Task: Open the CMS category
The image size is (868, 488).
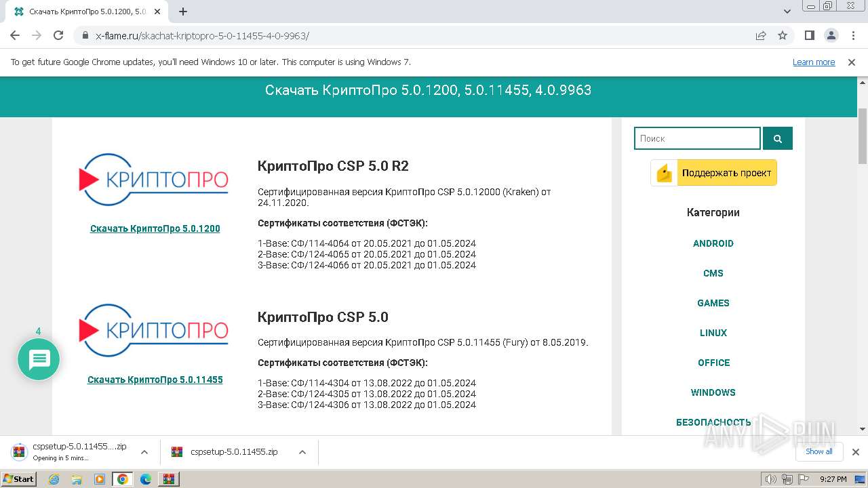Action: pos(713,273)
